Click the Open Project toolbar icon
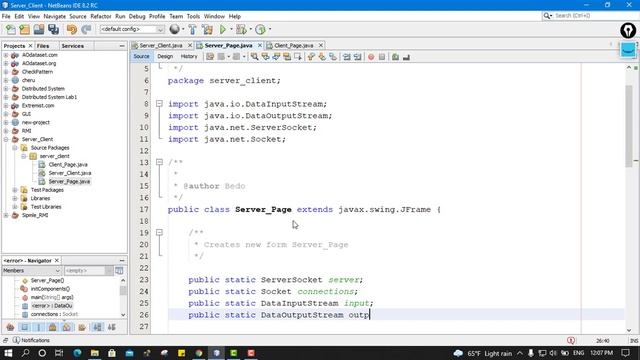Screen dimensions: 640x360 pyautogui.click(x=39, y=29)
